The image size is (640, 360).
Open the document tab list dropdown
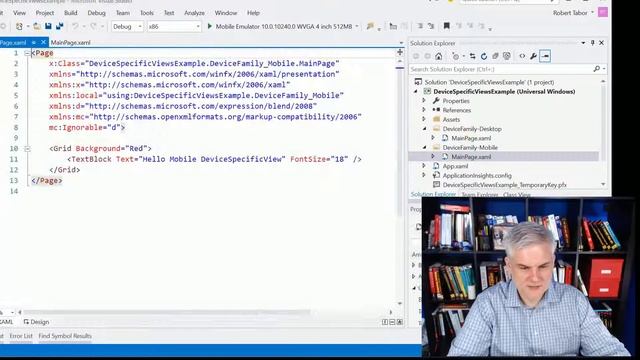[401, 42]
